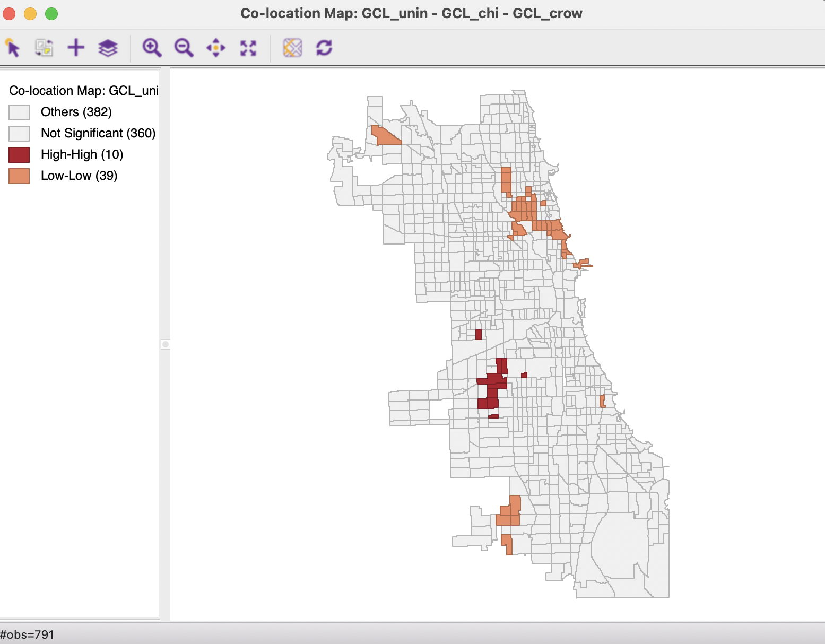
Task: Activate the Zoom In magnifier tool
Action: (x=152, y=48)
